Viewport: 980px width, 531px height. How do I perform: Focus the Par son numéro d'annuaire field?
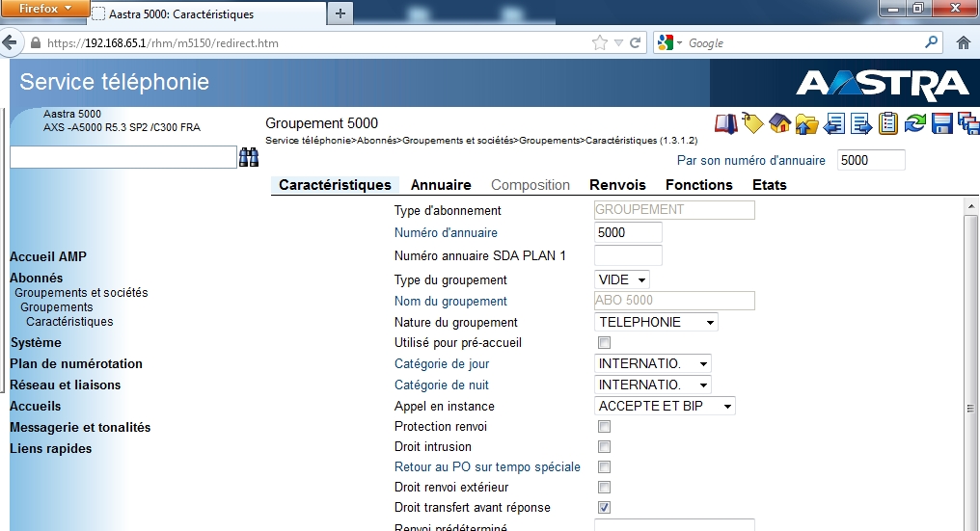point(871,160)
